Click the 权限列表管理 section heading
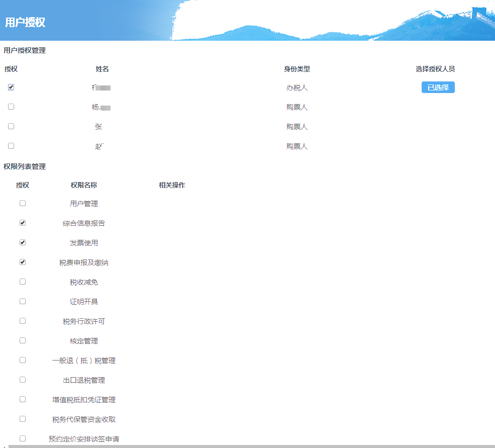495x448 pixels. [x=25, y=166]
